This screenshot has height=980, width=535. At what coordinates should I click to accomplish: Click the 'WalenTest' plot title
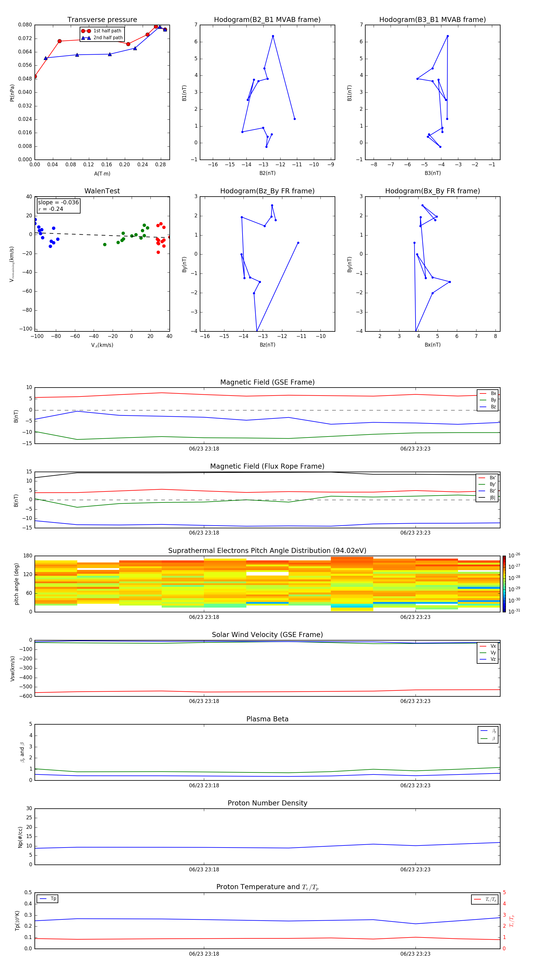[102, 191]
